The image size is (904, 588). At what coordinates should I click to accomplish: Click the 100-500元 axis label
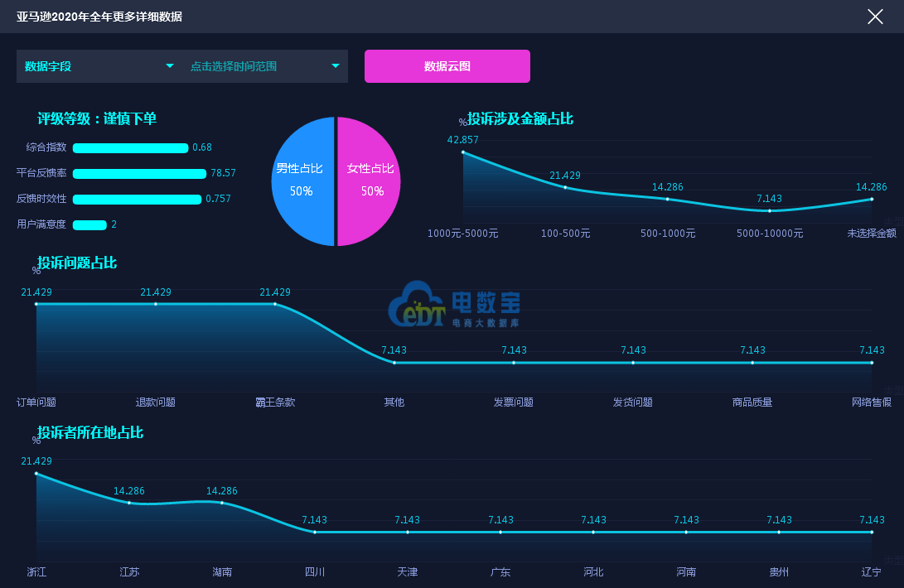tap(565, 234)
